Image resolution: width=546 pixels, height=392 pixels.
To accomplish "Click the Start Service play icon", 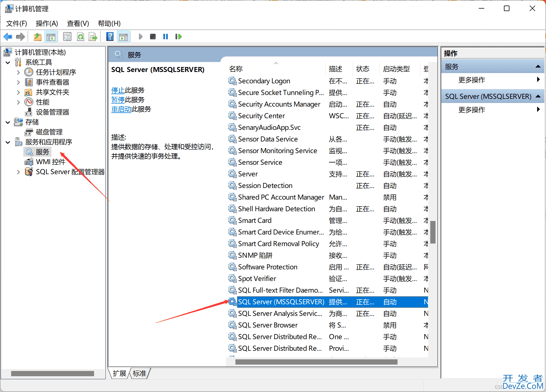I will coord(140,37).
